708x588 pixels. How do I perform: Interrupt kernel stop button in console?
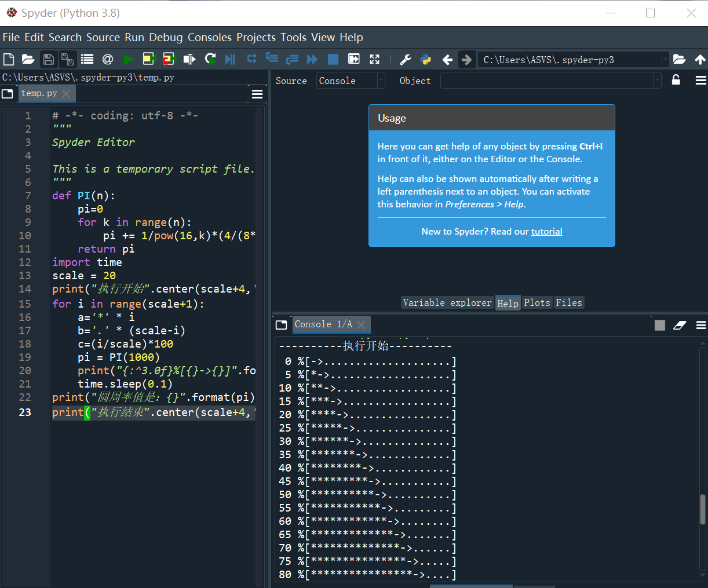[660, 325]
